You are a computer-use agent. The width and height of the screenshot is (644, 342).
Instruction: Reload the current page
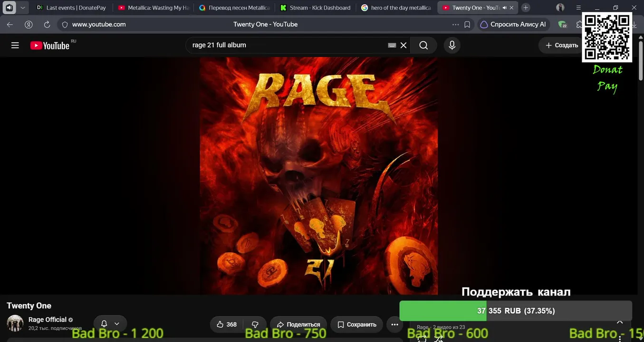click(47, 24)
